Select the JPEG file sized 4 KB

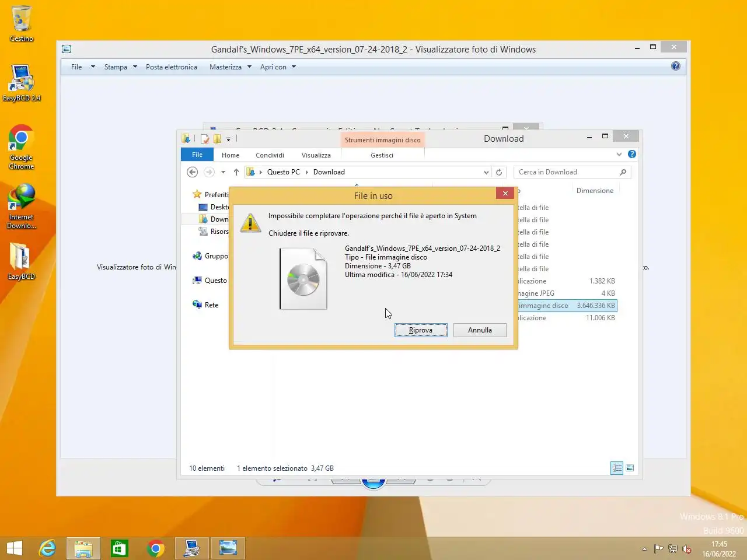pos(567,293)
